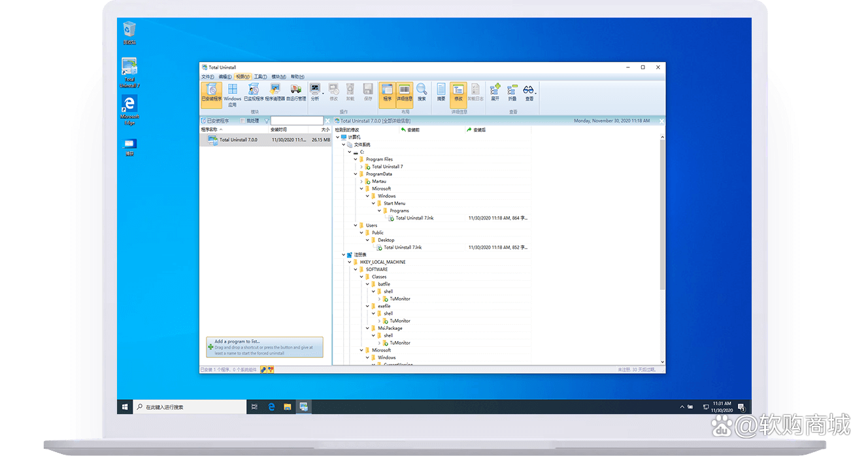This screenshot has height=456, width=868.
Task: Clear the program filter with the X icon
Action: pos(327,121)
